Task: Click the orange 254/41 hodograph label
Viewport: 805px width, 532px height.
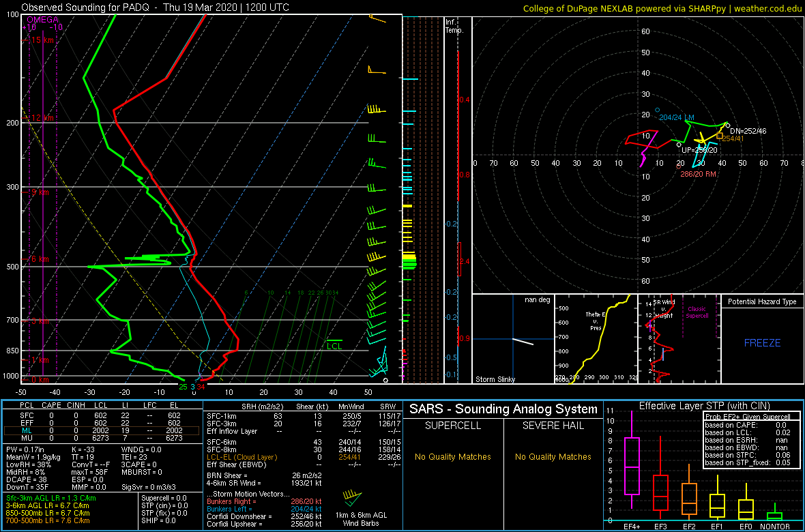Action: 733,138
